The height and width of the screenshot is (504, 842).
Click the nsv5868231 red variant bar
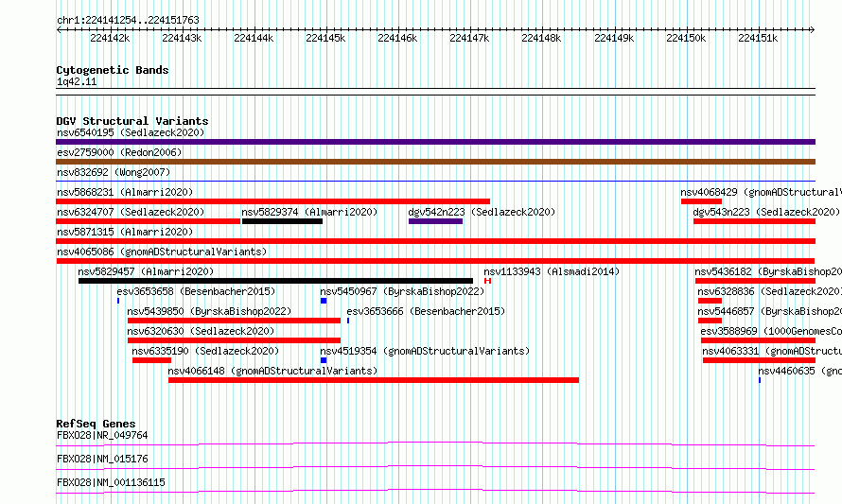tap(272, 201)
